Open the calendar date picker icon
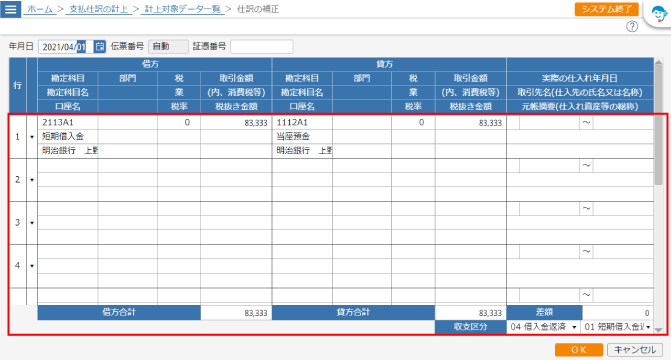 [100, 47]
